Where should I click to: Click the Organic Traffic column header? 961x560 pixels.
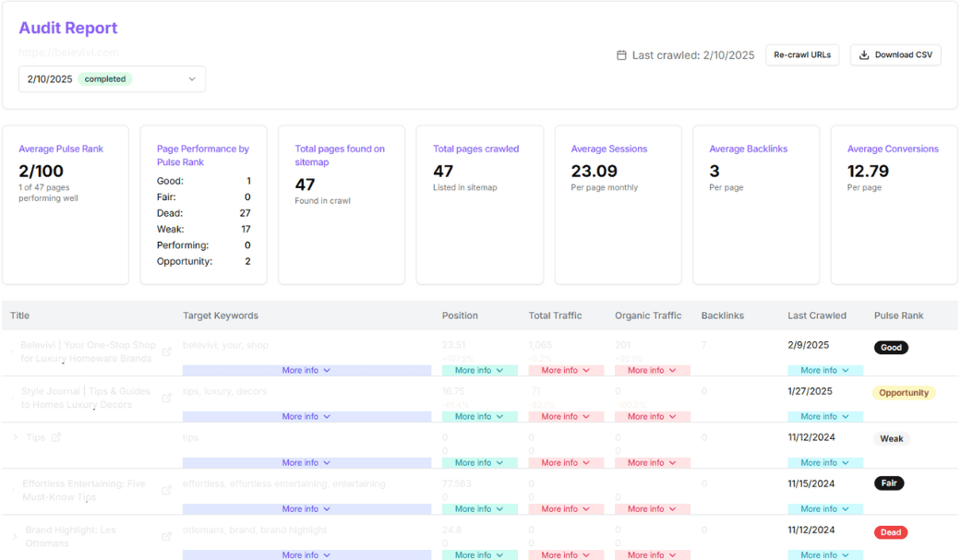(648, 316)
